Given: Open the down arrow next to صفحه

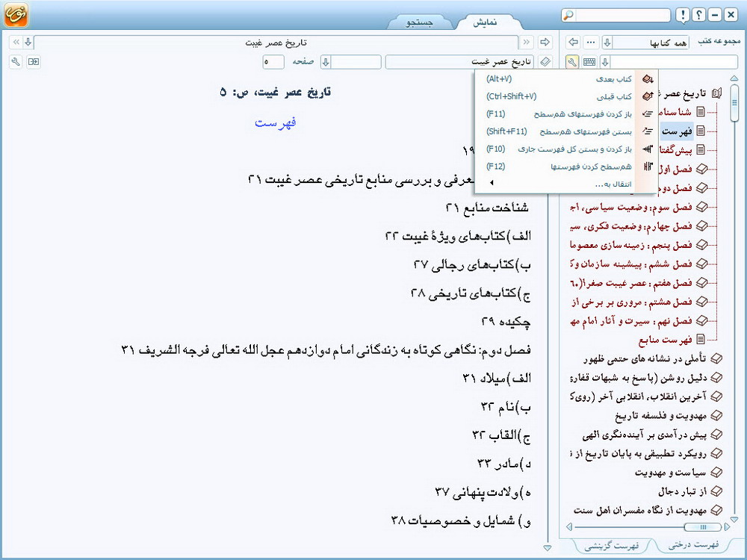Looking at the screenshot, I should [x=326, y=62].
